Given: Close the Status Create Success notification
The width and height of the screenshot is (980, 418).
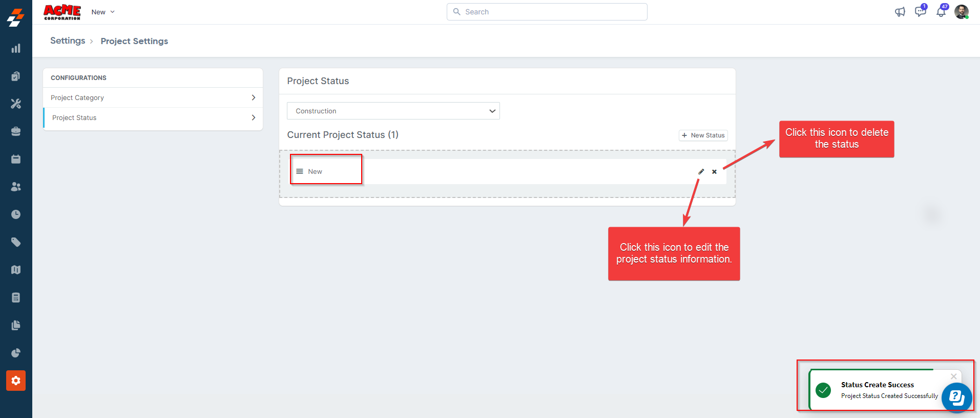Looking at the screenshot, I should click(x=953, y=376).
